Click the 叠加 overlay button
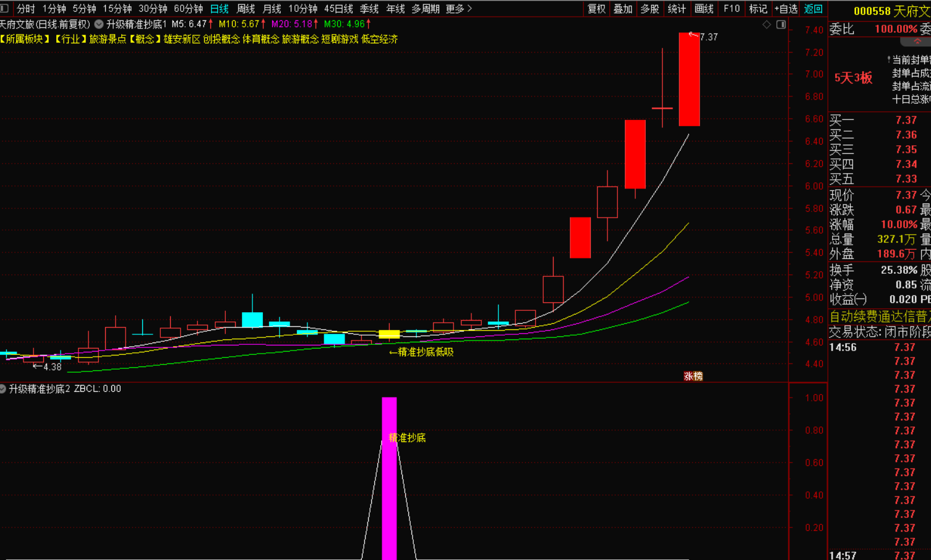The width and height of the screenshot is (931, 560). click(623, 9)
